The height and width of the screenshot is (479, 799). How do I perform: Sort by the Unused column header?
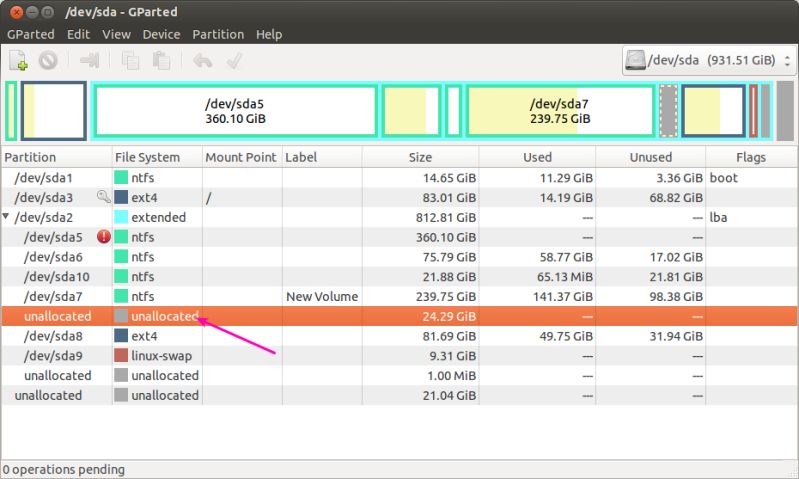651,157
